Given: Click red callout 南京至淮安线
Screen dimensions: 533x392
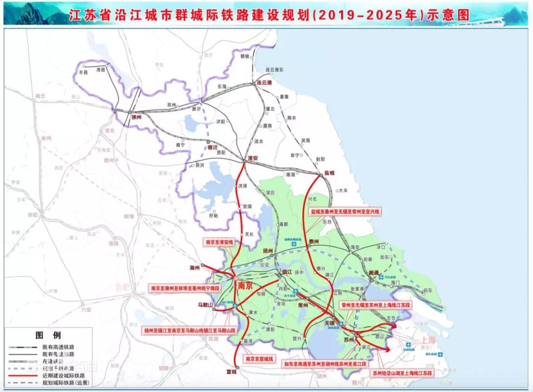Looking at the screenshot, I should 219,242.
